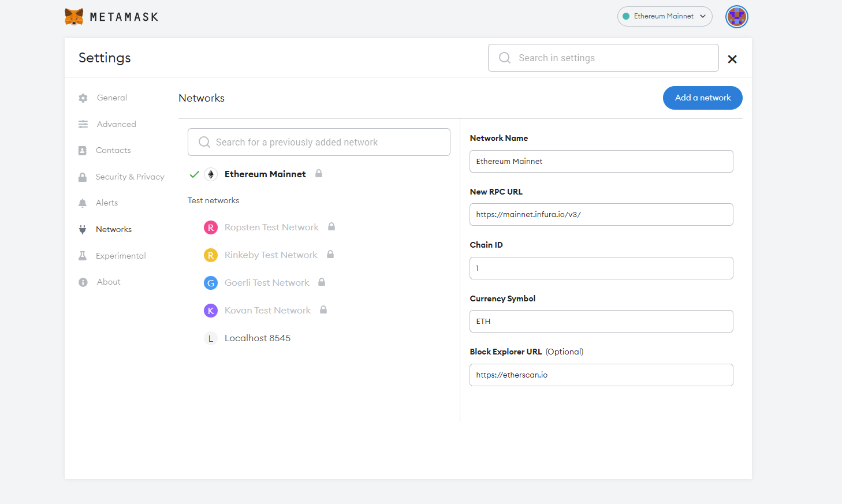Viewport: 842px width, 504px height.
Task: Open the Contacts settings tab
Action: point(113,150)
